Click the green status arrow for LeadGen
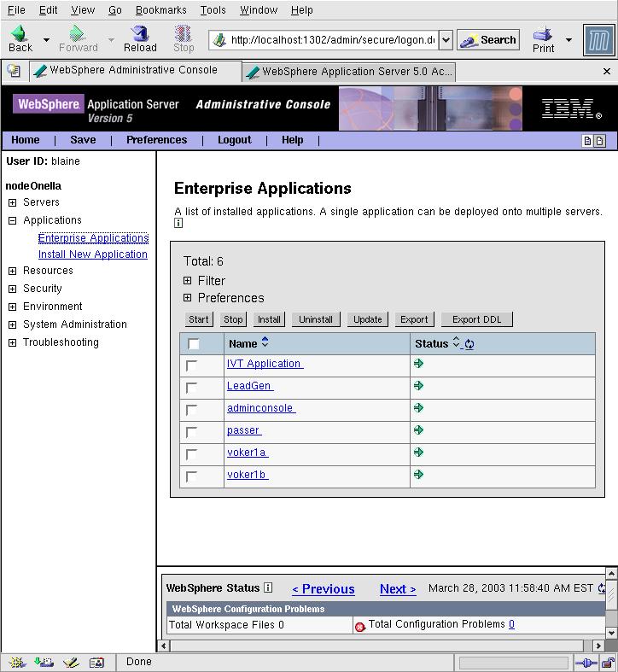The image size is (618, 672). point(419,386)
